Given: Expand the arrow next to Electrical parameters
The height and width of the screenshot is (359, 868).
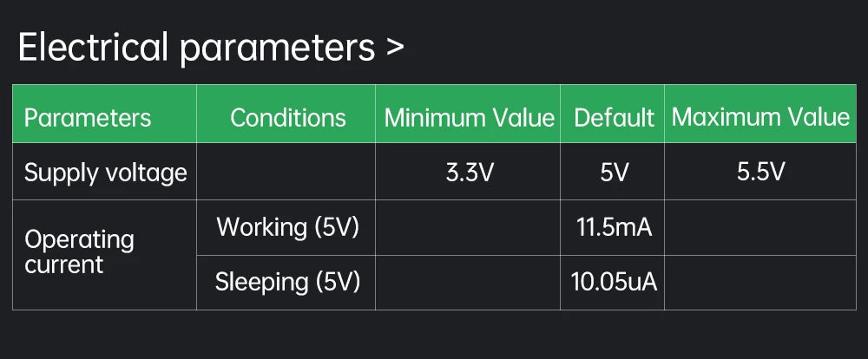Looking at the screenshot, I should [395, 49].
